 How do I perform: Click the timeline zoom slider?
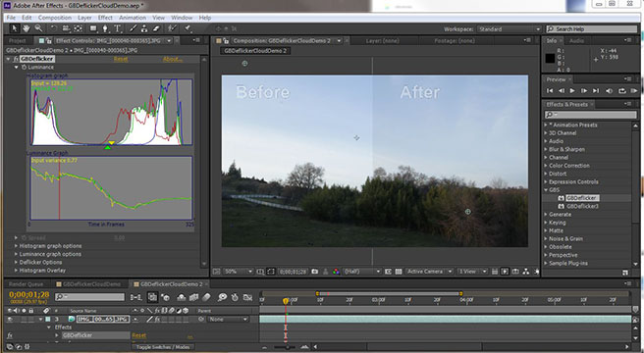coord(288,347)
